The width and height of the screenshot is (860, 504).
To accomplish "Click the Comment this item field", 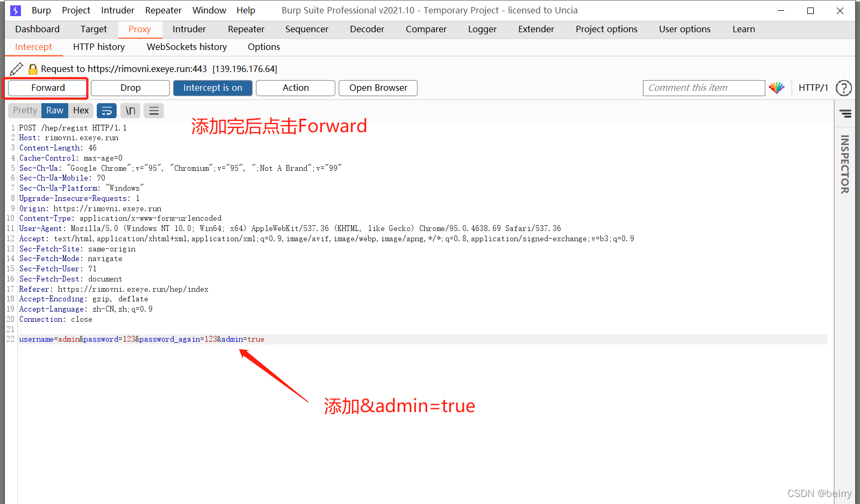I will coord(704,88).
